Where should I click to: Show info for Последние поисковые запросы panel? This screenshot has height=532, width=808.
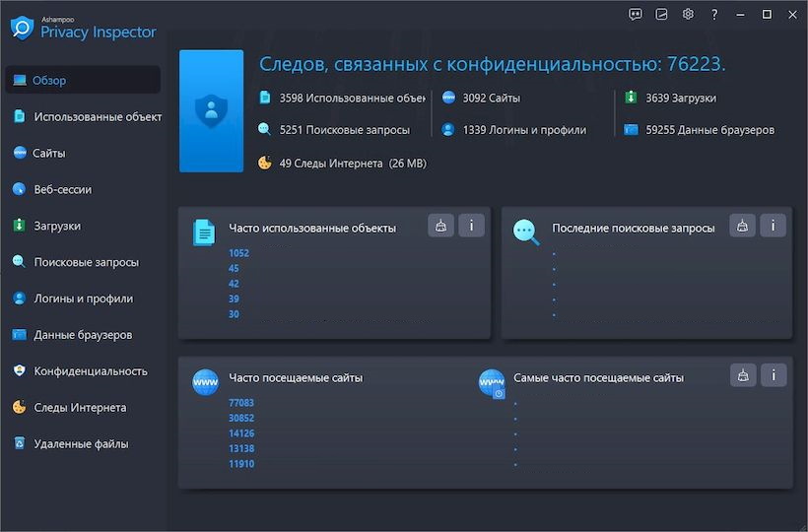click(x=773, y=226)
